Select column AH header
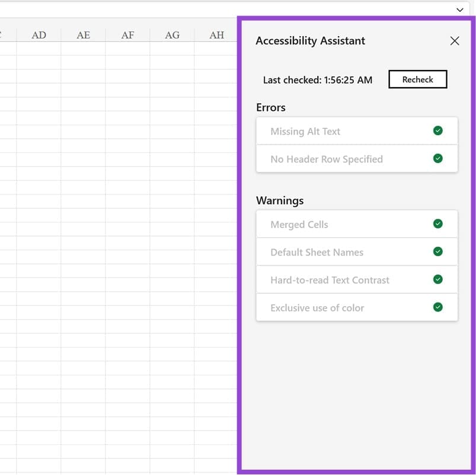The width and height of the screenshot is (476, 475). click(x=216, y=35)
